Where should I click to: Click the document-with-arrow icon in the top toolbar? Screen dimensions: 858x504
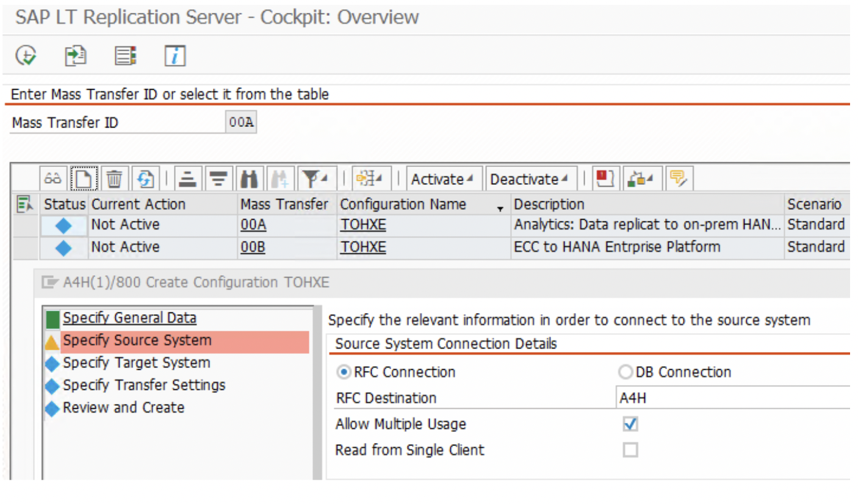[x=76, y=56]
